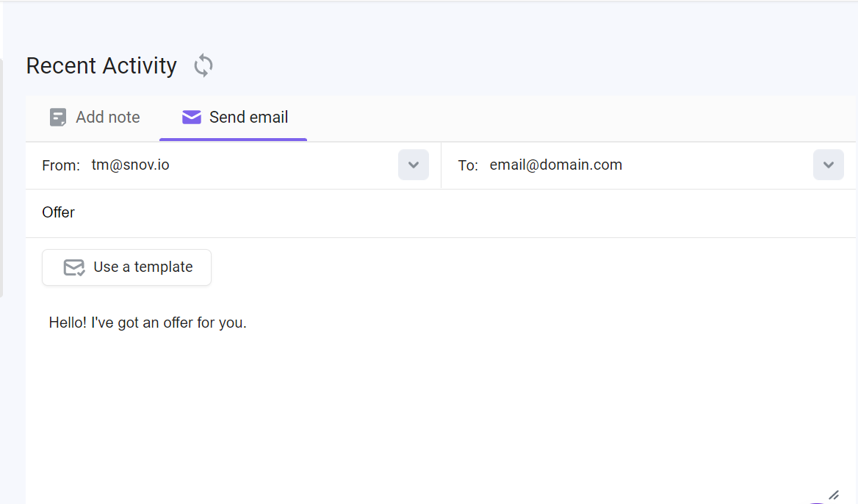Click the vertical scrollbar on the left edge
The height and width of the screenshot is (504, 858).
click(x=1, y=178)
